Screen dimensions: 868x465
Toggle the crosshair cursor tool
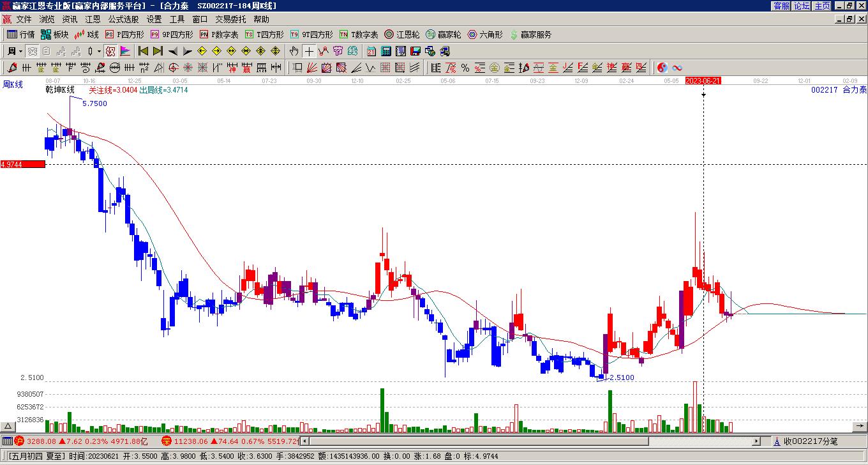pyautogui.click(x=309, y=51)
